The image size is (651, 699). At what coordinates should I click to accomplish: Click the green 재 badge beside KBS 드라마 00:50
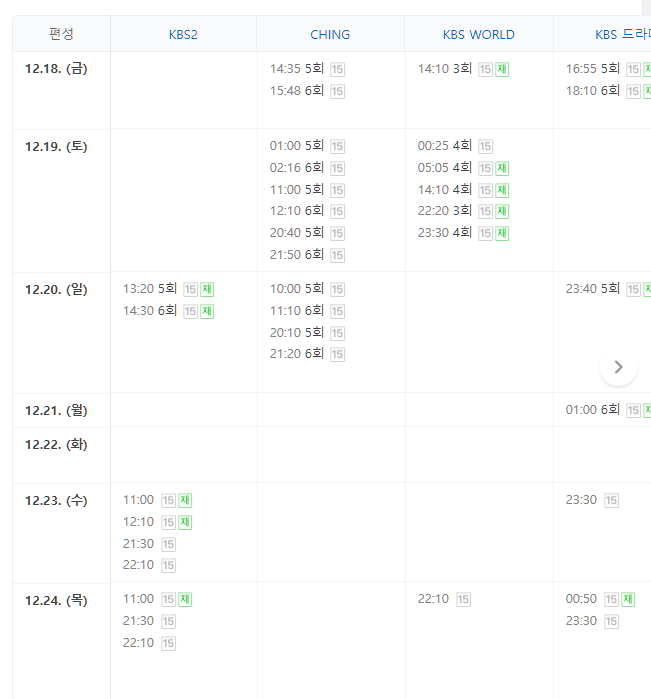pyautogui.click(x=628, y=600)
